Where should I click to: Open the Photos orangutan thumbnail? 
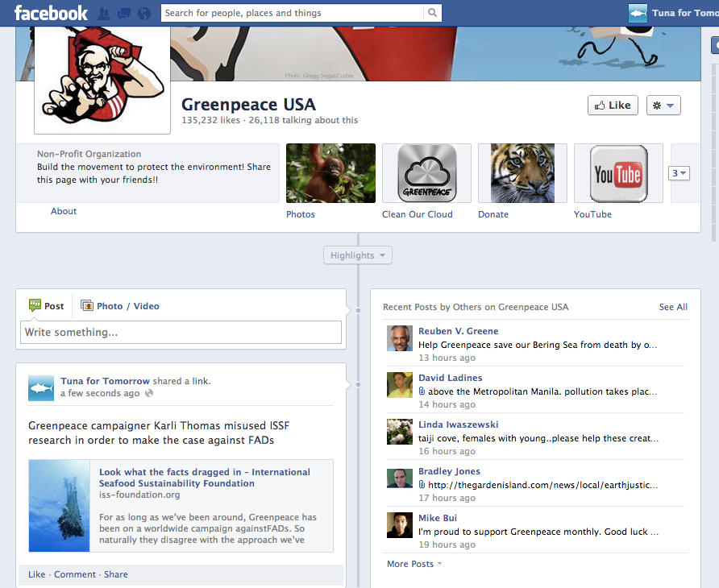330,173
